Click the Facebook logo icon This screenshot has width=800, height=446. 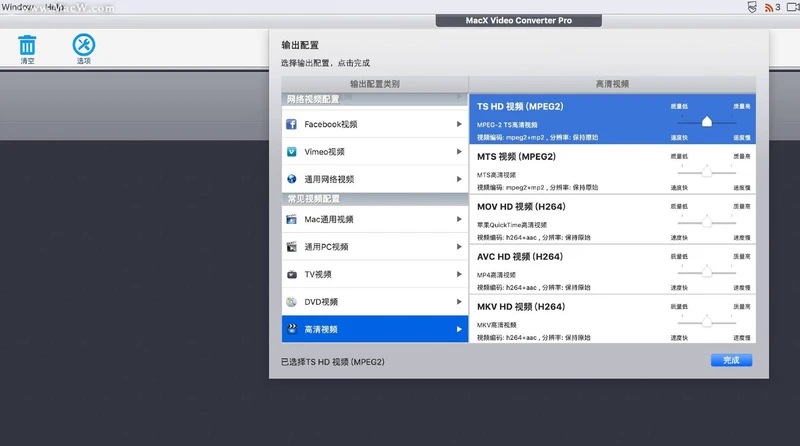tap(291, 124)
